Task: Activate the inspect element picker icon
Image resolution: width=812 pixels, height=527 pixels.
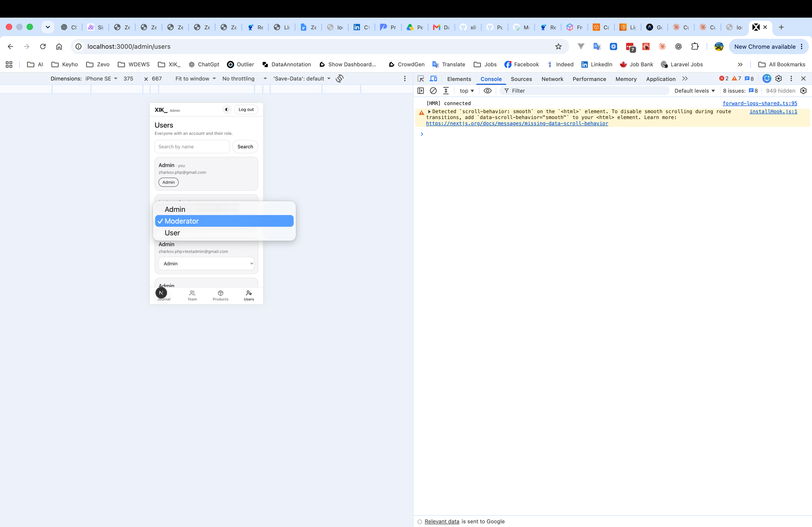Action: click(x=421, y=79)
